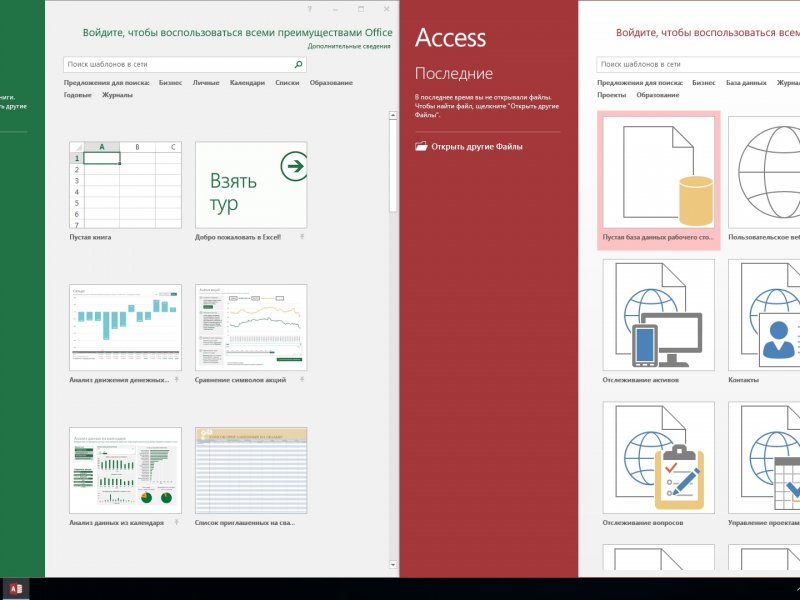Open the Пустая книга blank workbook template
This screenshot has width=800, height=600.
tap(126, 185)
